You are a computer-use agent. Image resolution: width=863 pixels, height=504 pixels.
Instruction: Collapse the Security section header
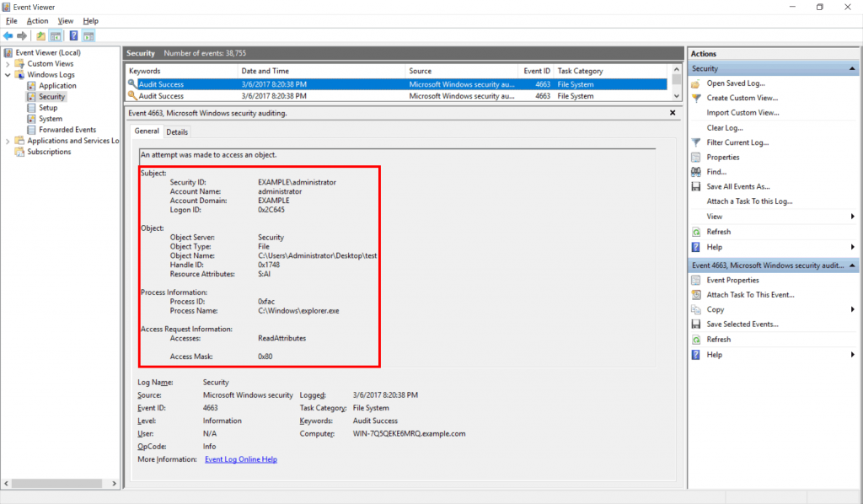(x=855, y=68)
